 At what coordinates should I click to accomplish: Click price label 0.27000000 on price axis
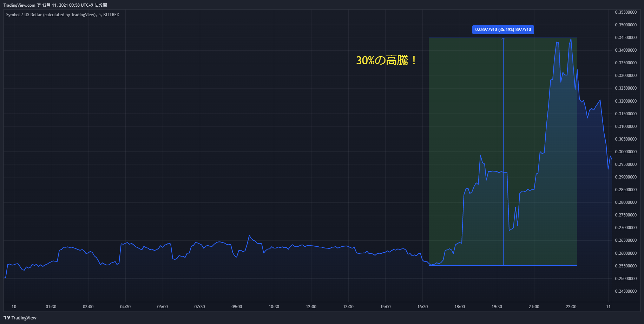pos(626,228)
